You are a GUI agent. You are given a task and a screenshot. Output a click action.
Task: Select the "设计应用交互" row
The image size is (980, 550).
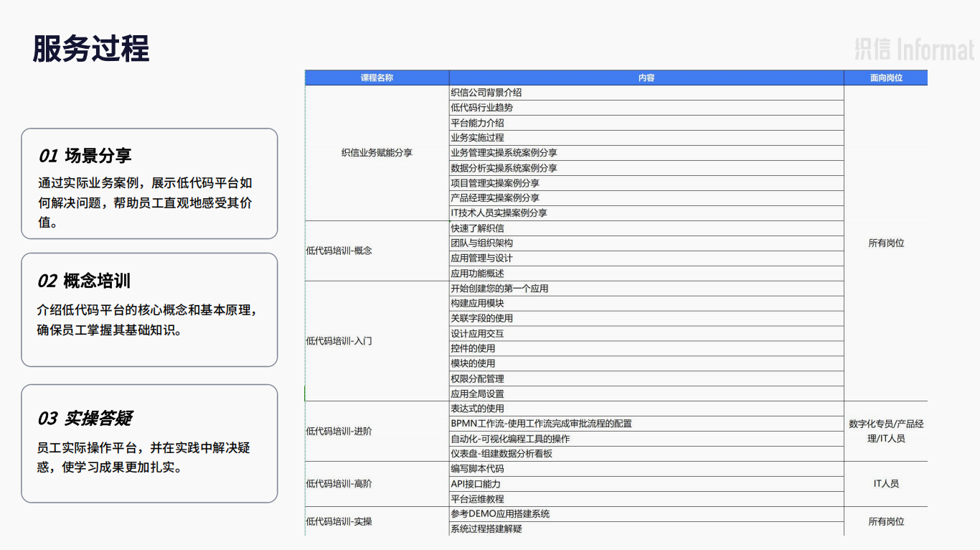646,334
